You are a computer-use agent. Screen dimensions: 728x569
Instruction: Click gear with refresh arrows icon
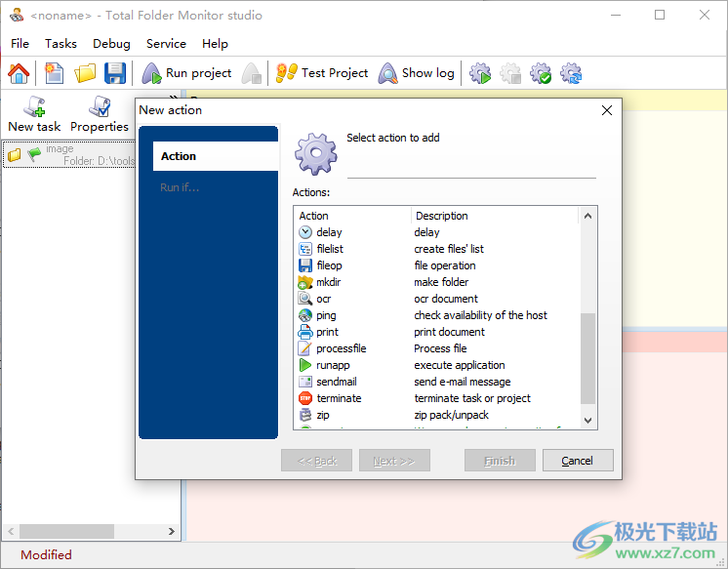(x=571, y=73)
